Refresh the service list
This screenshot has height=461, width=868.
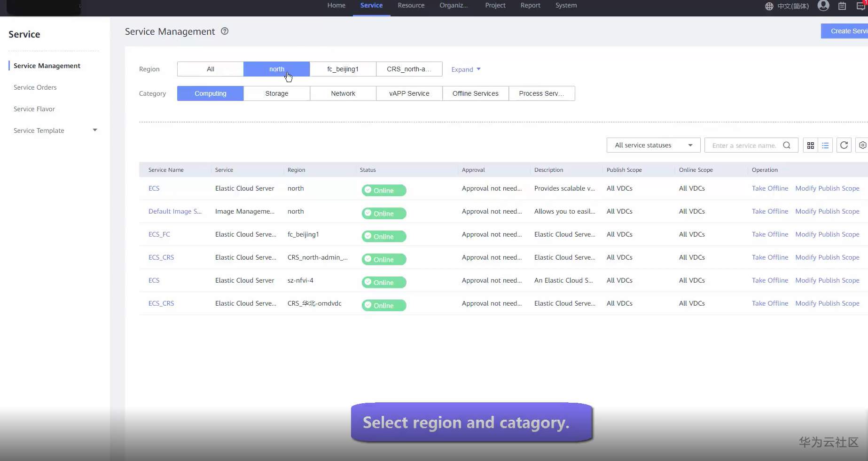click(x=844, y=146)
